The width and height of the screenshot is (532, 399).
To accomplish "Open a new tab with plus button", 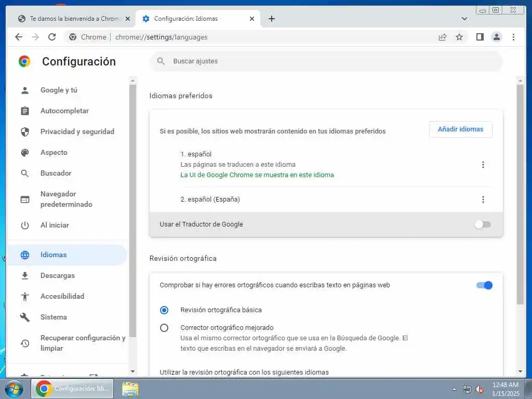I will (271, 19).
